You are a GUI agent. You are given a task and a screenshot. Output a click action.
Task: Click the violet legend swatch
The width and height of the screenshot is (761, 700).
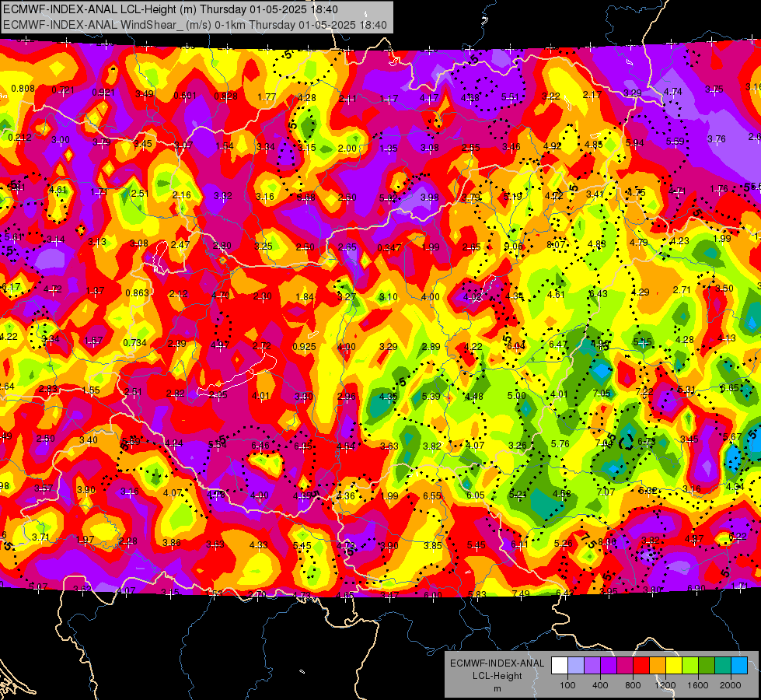pyautogui.click(x=609, y=666)
